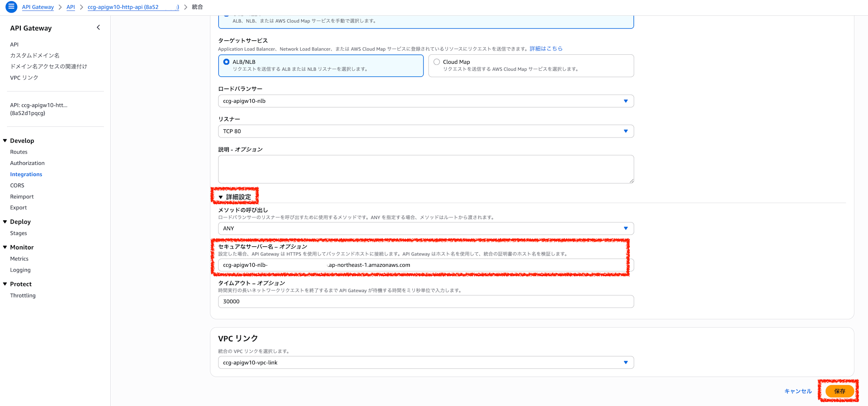Open the リスナー dropdown showing TCP 80
This screenshot has width=868, height=406.
click(426, 131)
